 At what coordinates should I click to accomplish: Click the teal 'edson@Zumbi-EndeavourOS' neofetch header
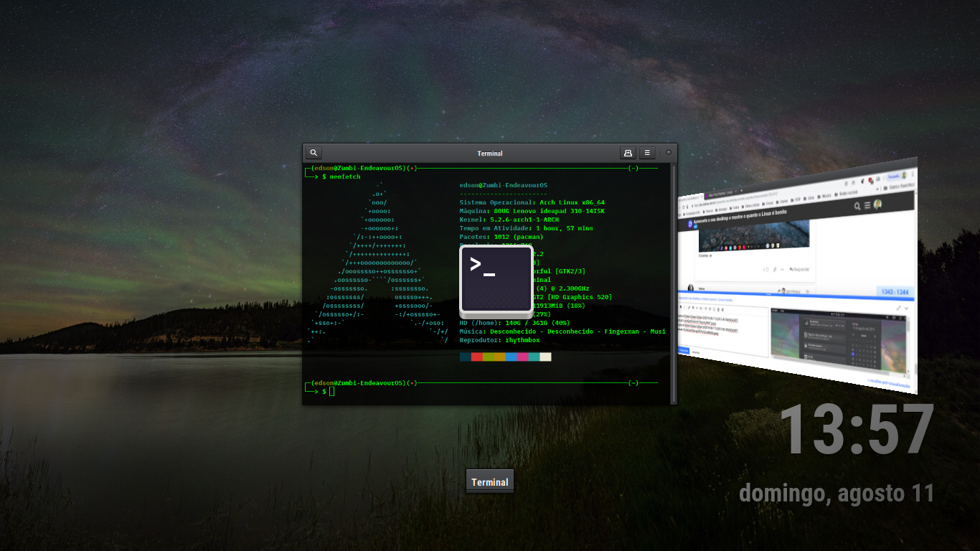point(503,185)
